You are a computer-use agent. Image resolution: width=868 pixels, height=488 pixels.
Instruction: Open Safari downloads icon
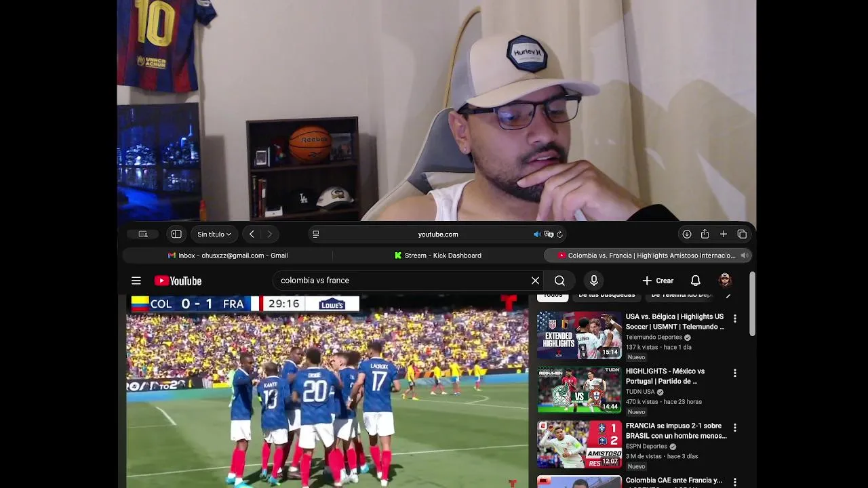tap(686, 234)
